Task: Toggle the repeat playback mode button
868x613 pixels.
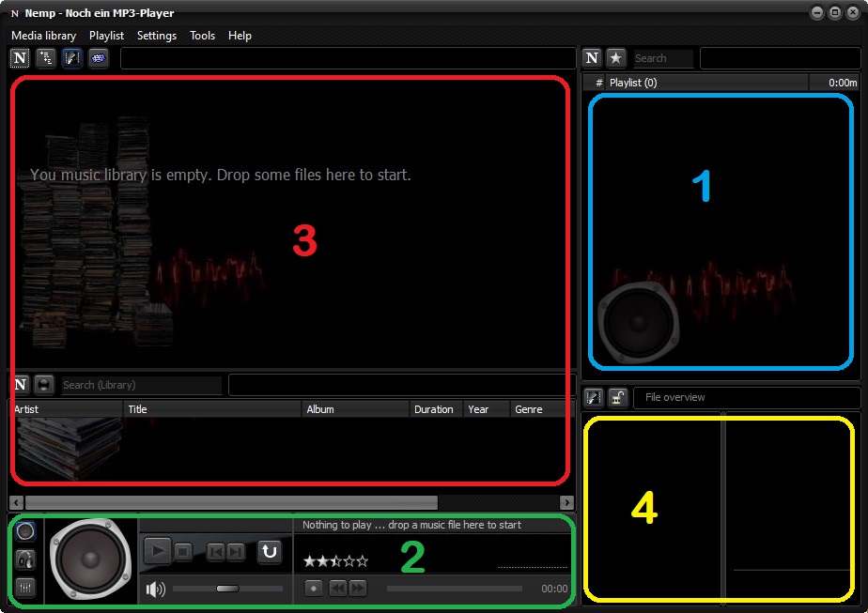Action: pyautogui.click(x=270, y=552)
